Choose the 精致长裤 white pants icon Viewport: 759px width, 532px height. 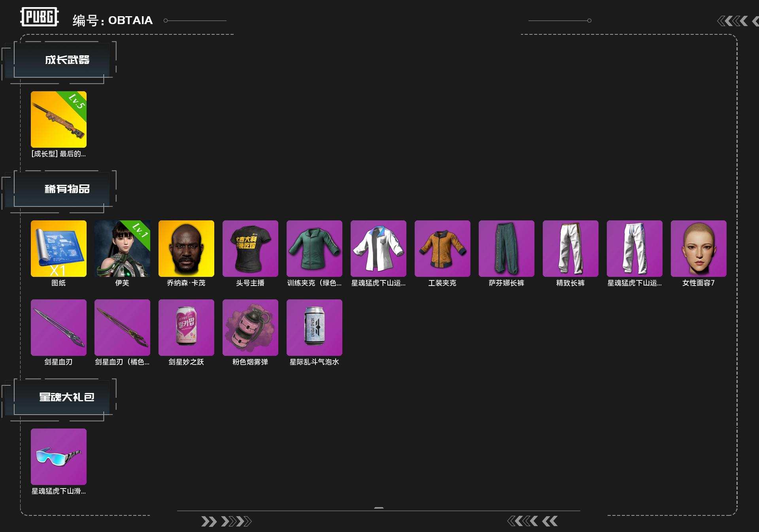[x=570, y=248]
